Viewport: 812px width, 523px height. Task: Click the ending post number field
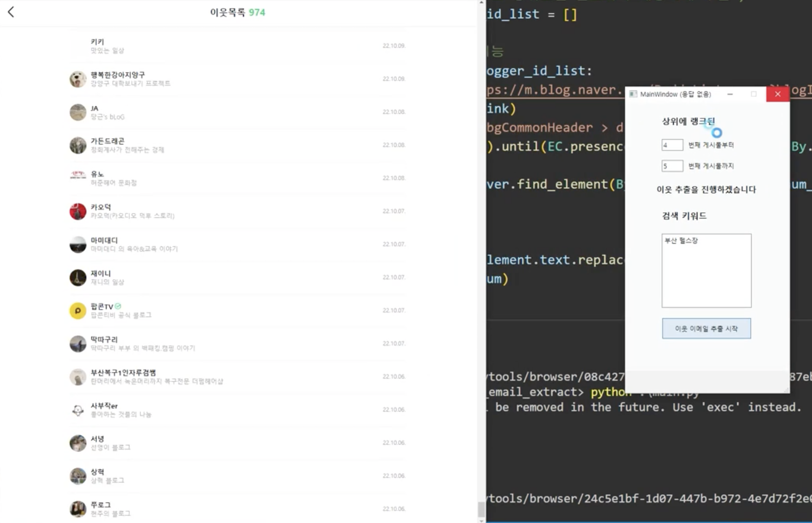pyautogui.click(x=672, y=166)
